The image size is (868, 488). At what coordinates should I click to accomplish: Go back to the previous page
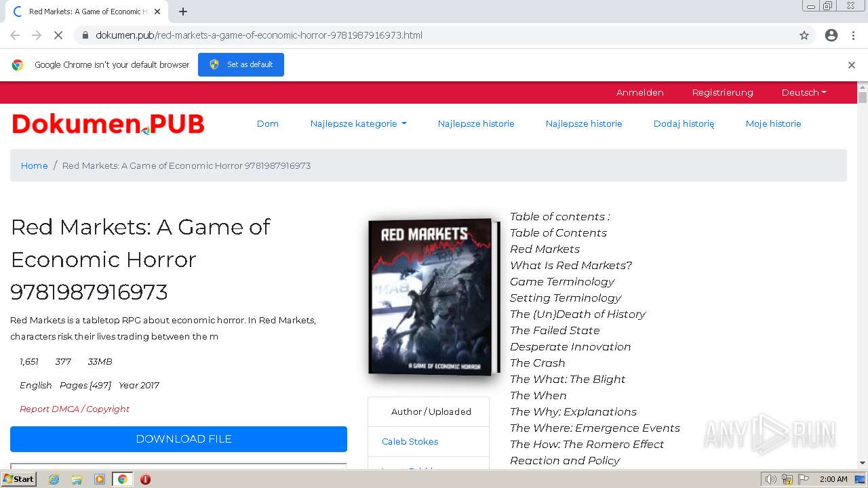[x=15, y=35]
